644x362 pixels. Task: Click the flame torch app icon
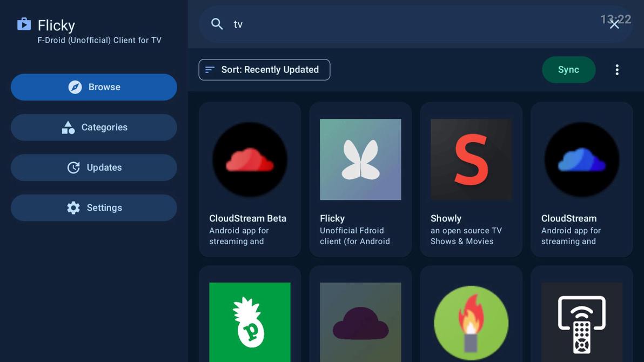click(x=471, y=323)
